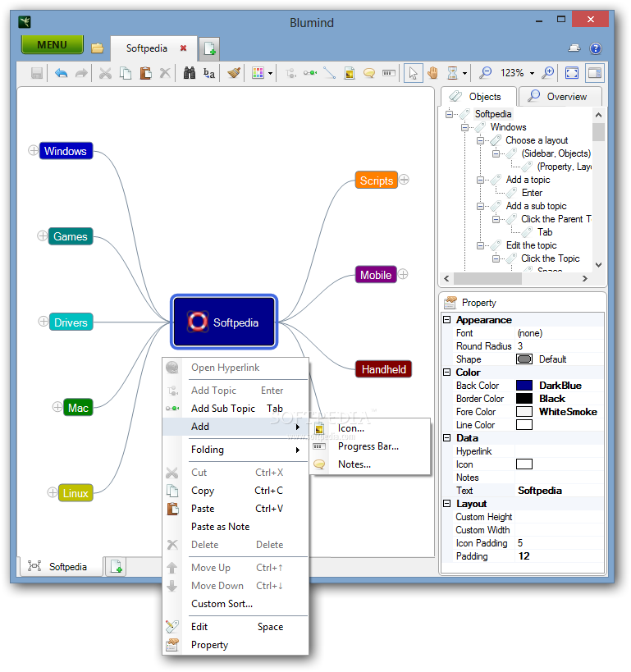Click Property at context menu bottom
The height and width of the screenshot is (672, 631).
tap(235, 645)
